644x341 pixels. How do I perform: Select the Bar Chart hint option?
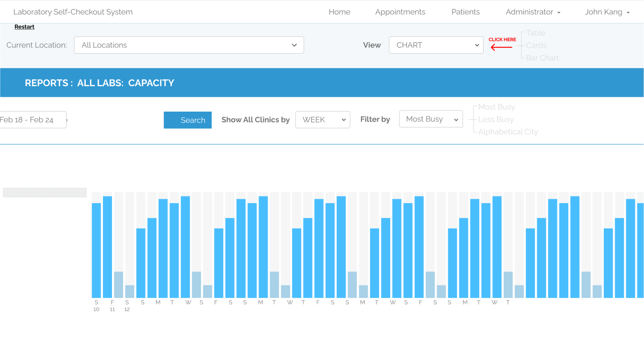point(542,58)
